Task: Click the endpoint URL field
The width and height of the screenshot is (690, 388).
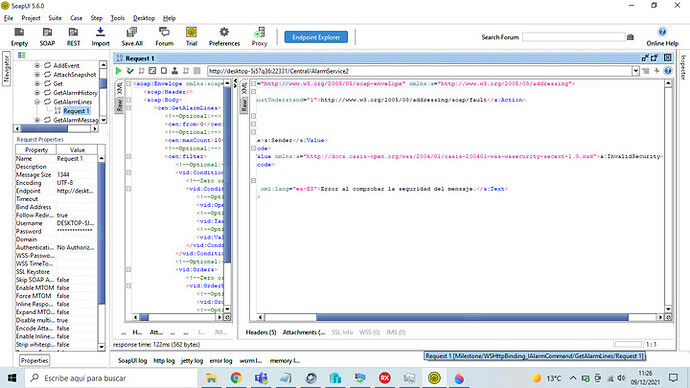Action: click(419, 71)
